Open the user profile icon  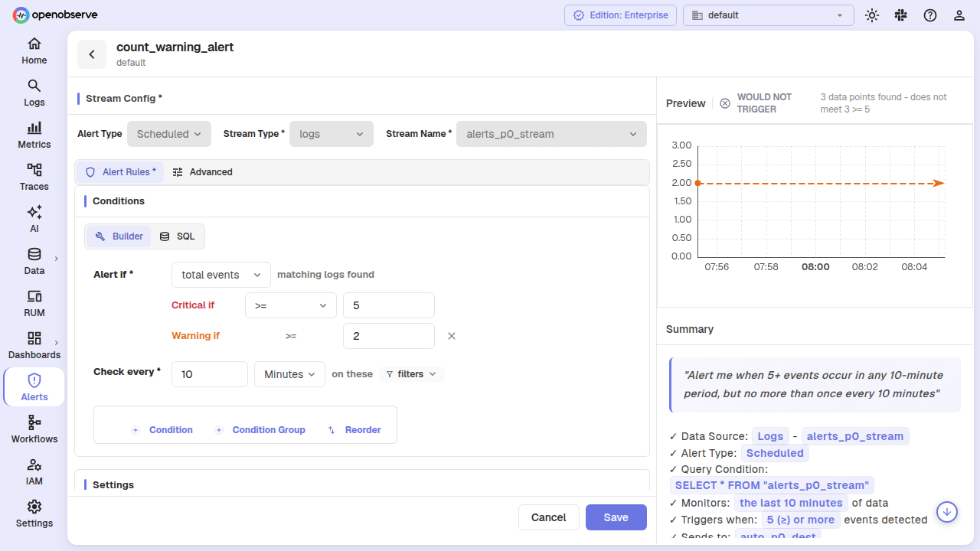959,15
